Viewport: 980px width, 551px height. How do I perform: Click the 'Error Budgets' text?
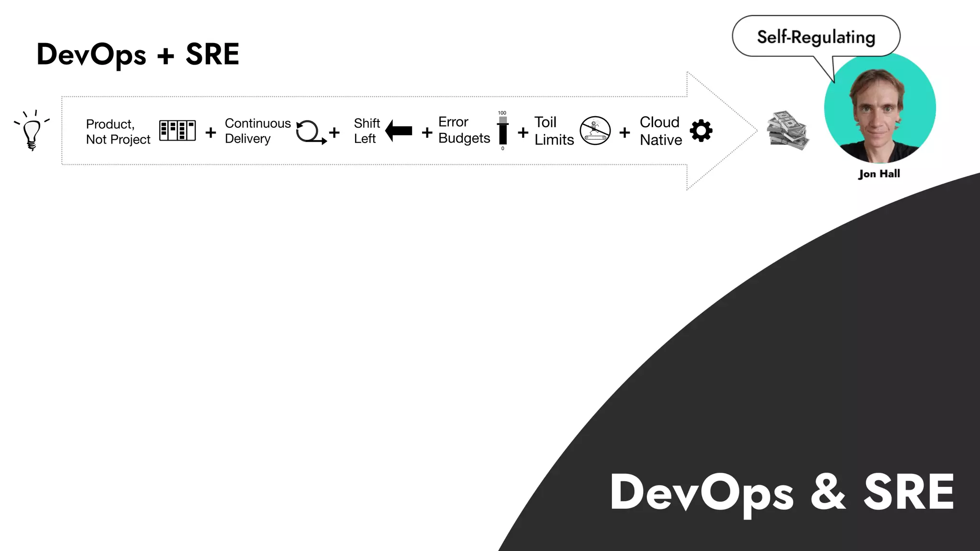tap(464, 130)
